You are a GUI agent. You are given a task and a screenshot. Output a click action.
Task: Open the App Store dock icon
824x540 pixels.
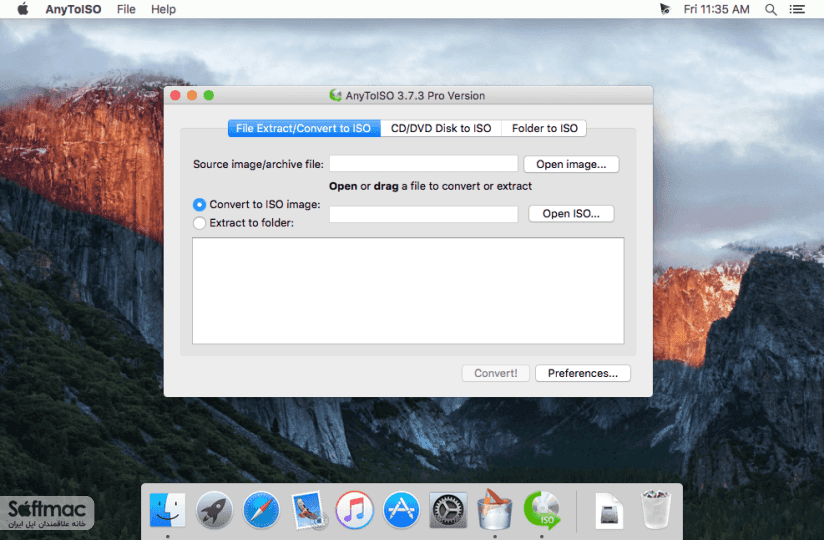(401, 510)
